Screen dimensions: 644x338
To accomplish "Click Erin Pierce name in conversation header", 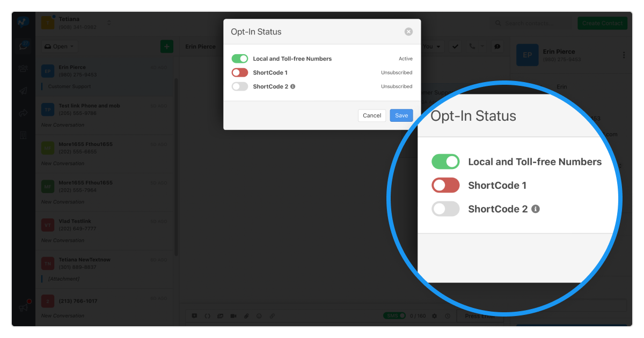I will pyautogui.click(x=200, y=47).
